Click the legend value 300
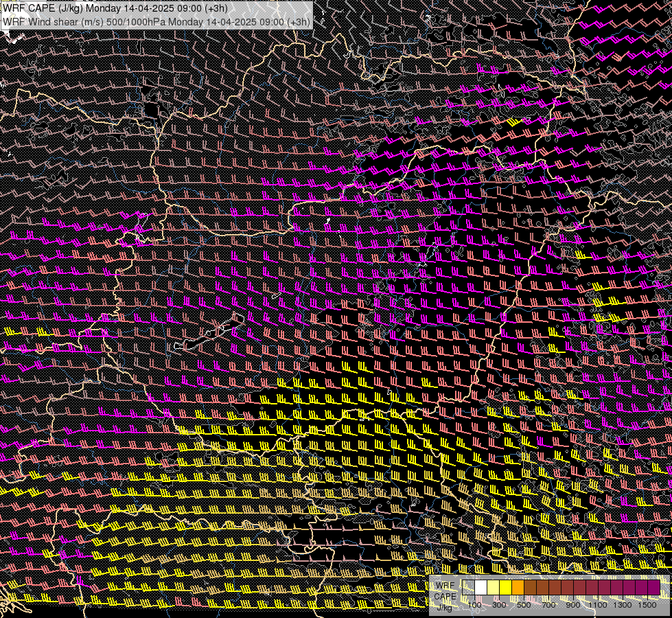 pyautogui.click(x=499, y=605)
